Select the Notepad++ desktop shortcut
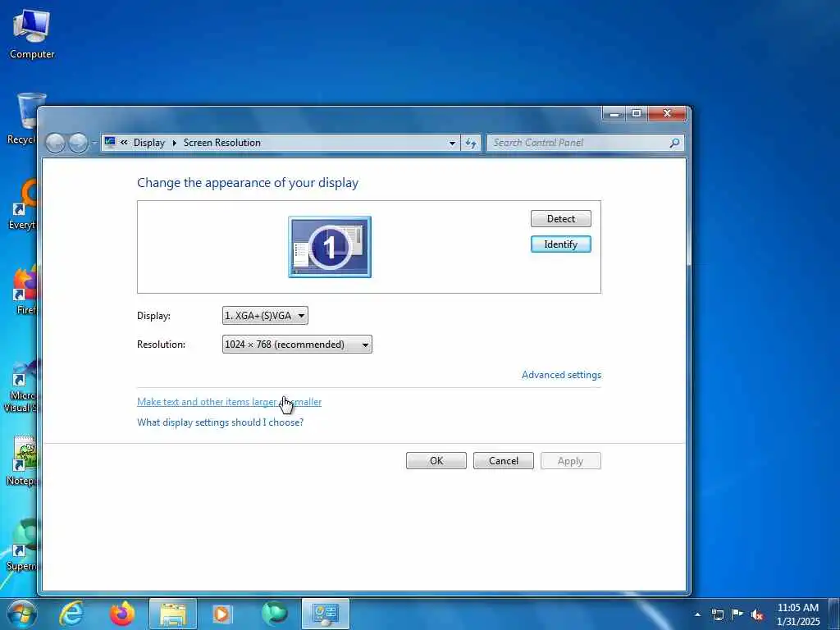The height and width of the screenshot is (630, 840). click(24, 461)
